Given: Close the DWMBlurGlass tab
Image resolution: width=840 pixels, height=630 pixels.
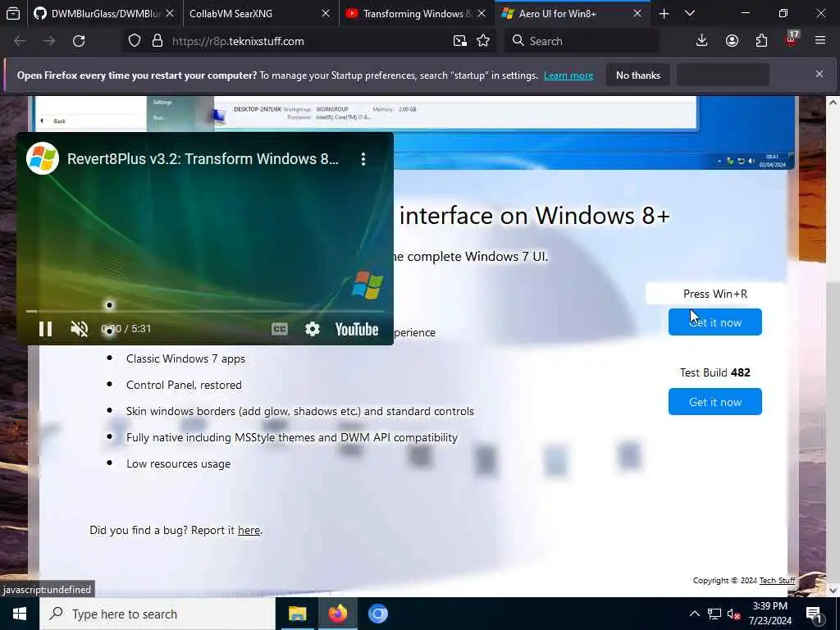Looking at the screenshot, I should (x=170, y=13).
